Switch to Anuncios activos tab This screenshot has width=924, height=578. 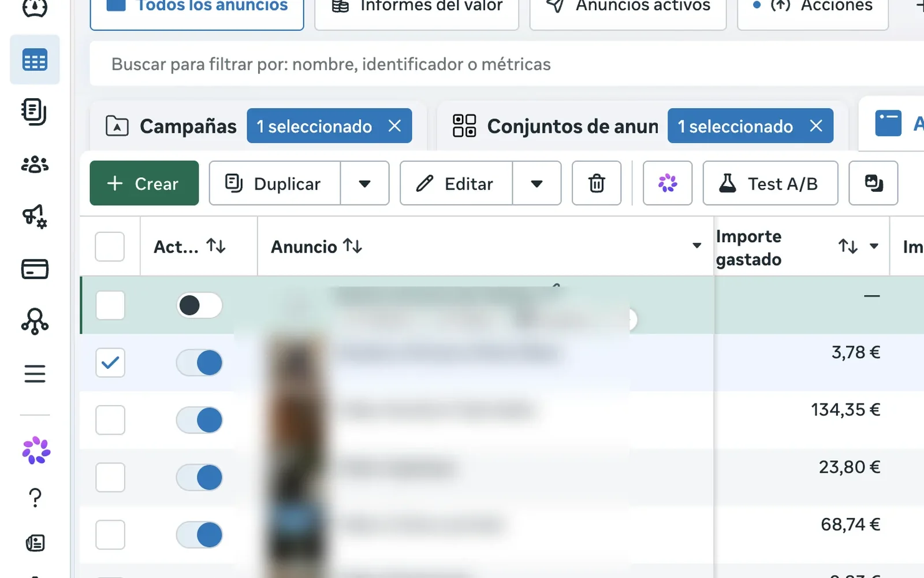pos(628,12)
